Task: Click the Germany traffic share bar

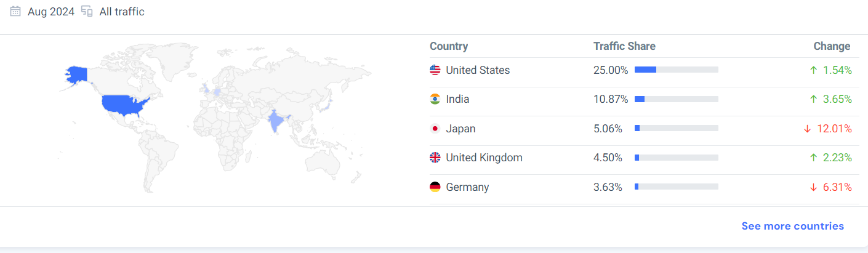Action: (676, 187)
